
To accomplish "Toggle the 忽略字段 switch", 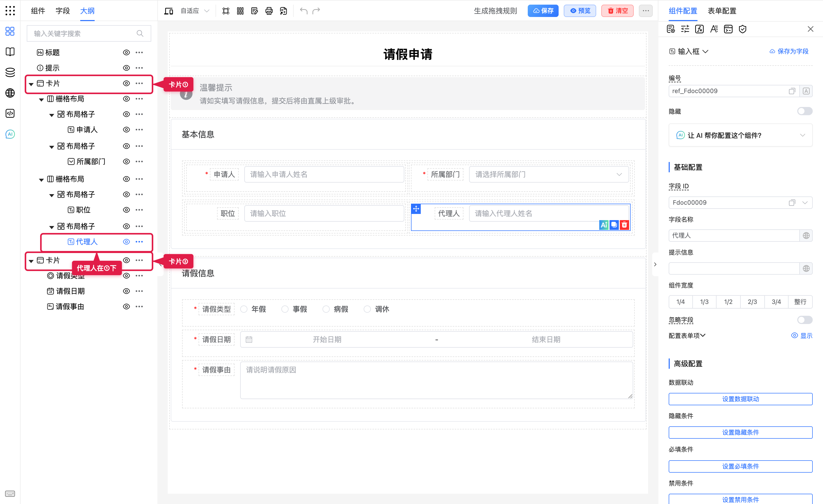I will pyautogui.click(x=805, y=320).
